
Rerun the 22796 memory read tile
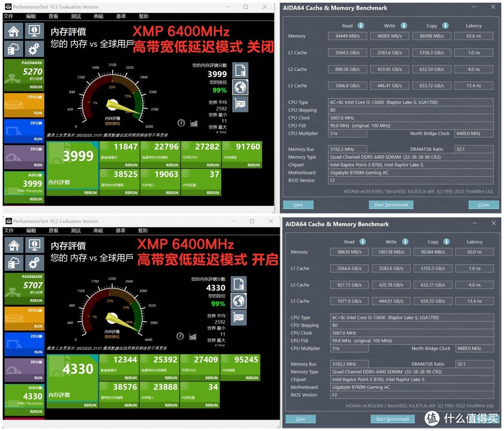pos(172,165)
